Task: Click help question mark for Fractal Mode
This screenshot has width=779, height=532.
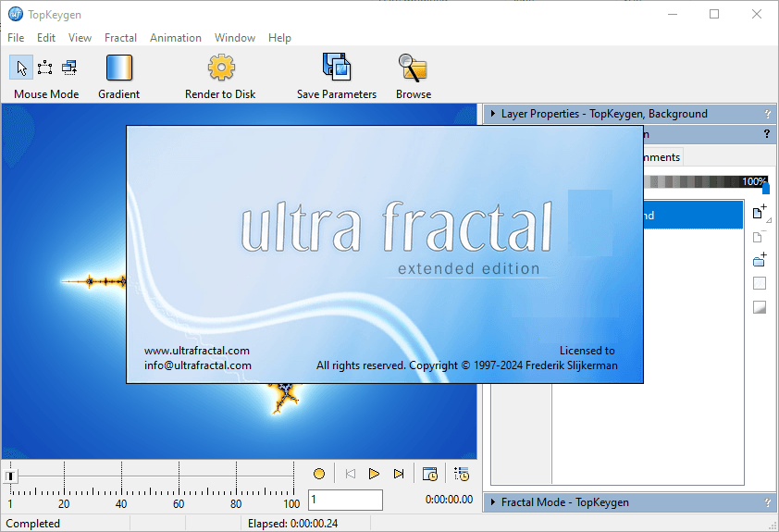Action: coord(767,502)
